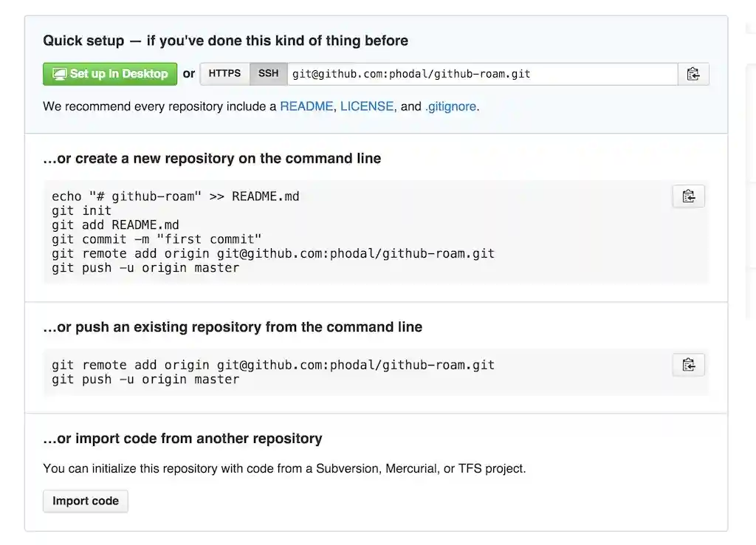Select the echo README command line
Image resolution: width=756 pixels, height=545 pixels.
coord(174,196)
